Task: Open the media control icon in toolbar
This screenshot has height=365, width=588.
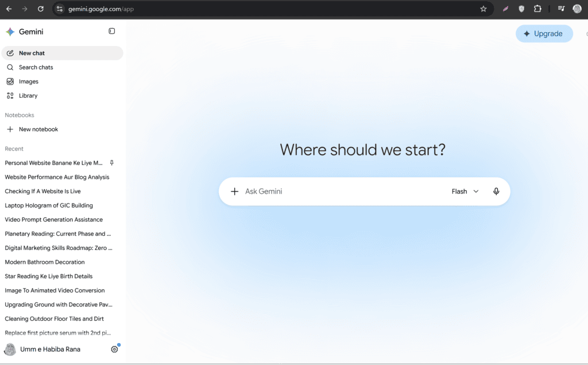Action: click(x=561, y=9)
